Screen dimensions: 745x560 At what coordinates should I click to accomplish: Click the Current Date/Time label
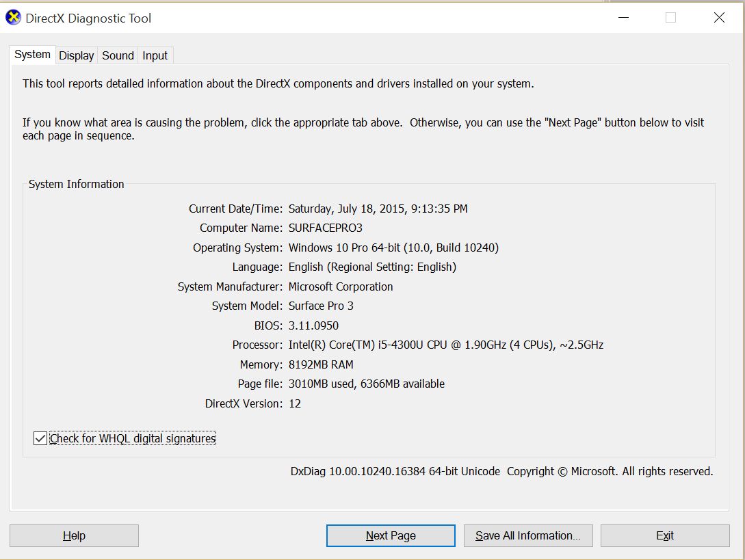pyautogui.click(x=235, y=209)
